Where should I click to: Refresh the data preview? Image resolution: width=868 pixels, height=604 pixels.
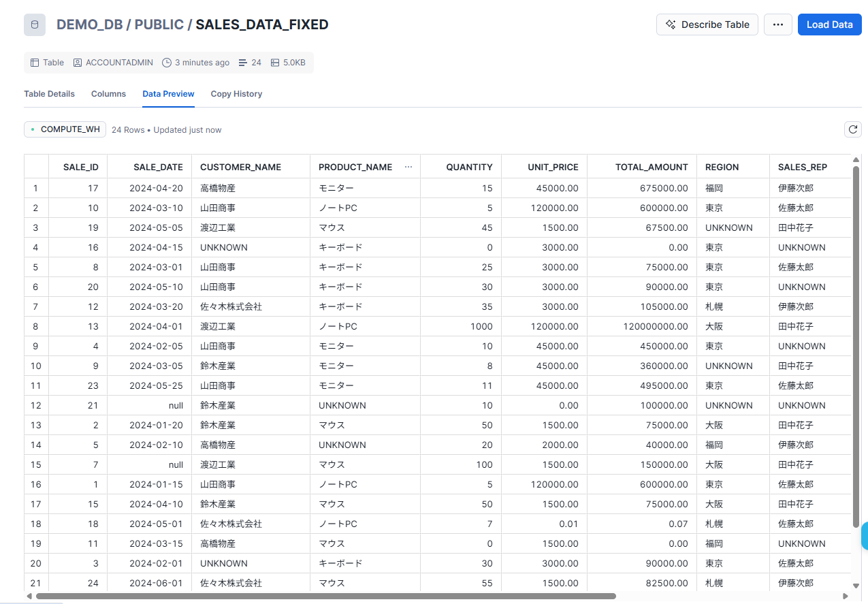tap(853, 129)
